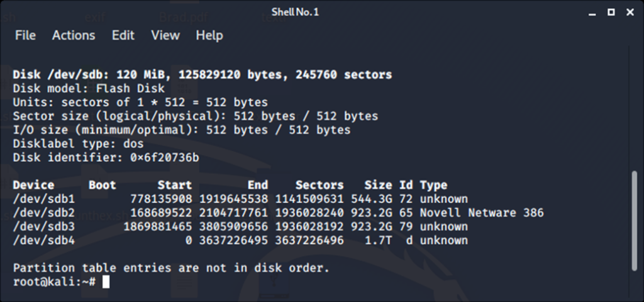Viewport: 644px width, 302px height.
Task: Open the Edit menu
Action: click(123, 35)
